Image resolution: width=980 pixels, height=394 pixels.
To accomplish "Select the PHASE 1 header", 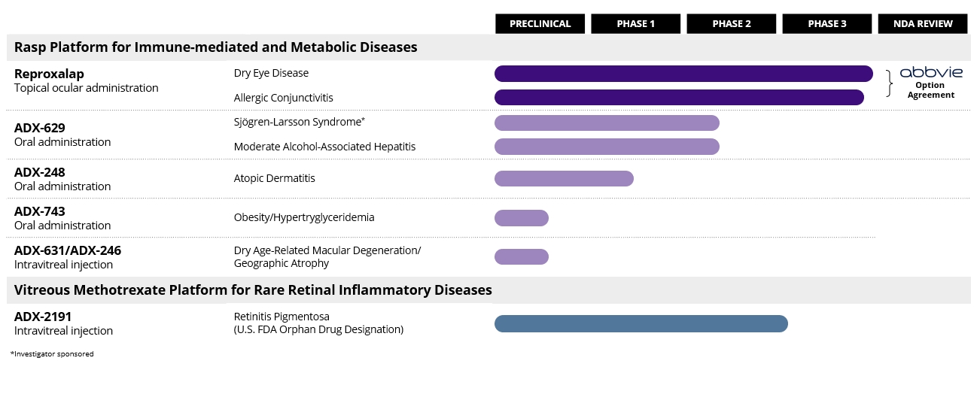I will point(635,24).
